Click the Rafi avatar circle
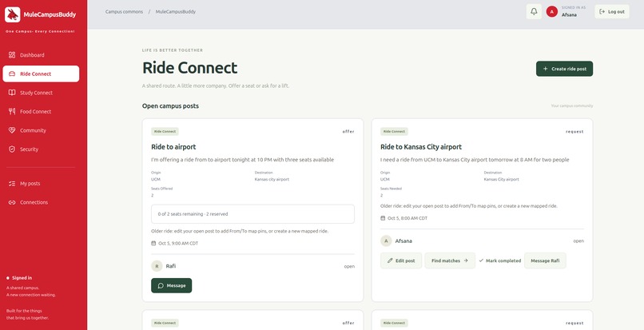 [x=157, y=266]
